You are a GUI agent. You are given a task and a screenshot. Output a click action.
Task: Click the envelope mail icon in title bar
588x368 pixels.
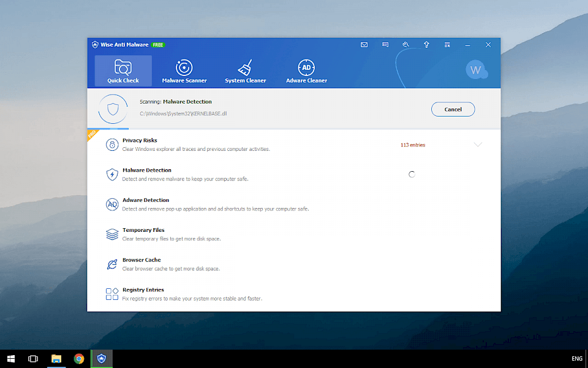364,45
